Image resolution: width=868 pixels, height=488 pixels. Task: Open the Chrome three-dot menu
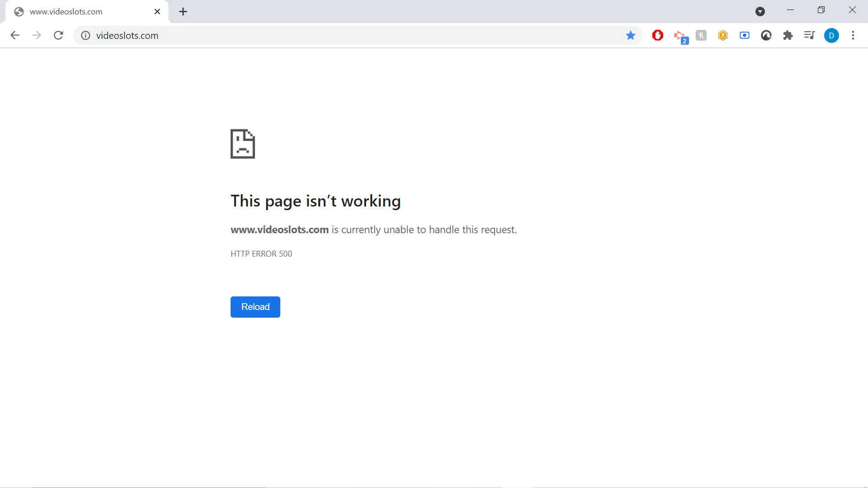point(853,35)
